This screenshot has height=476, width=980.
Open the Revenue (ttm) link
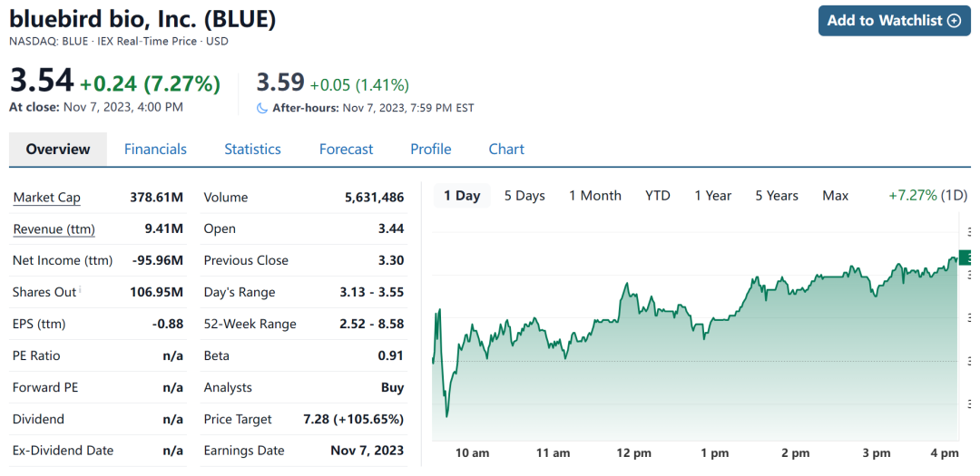(x=54, y=229)
